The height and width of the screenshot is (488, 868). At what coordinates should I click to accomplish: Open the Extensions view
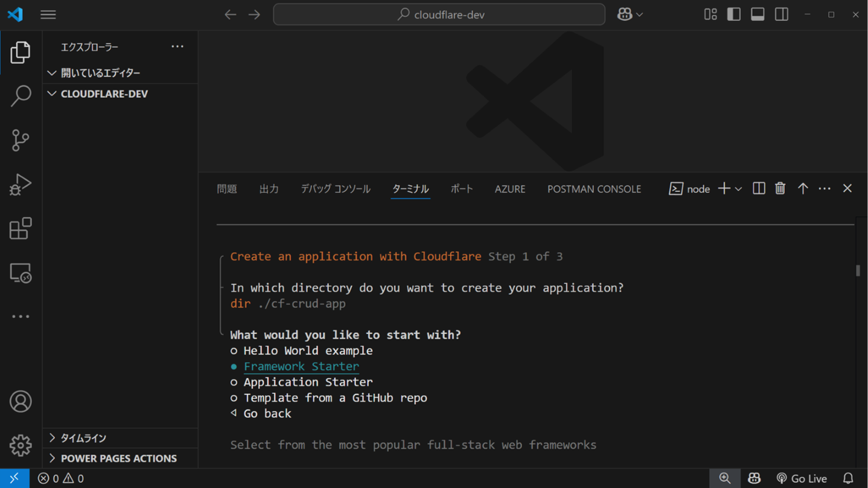pos(21,229)
